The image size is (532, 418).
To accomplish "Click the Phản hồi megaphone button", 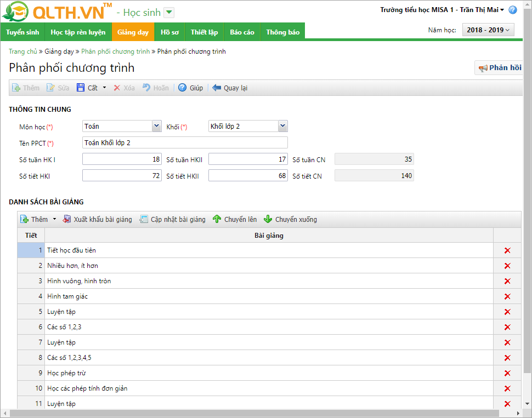I will [x=500, y=68].
